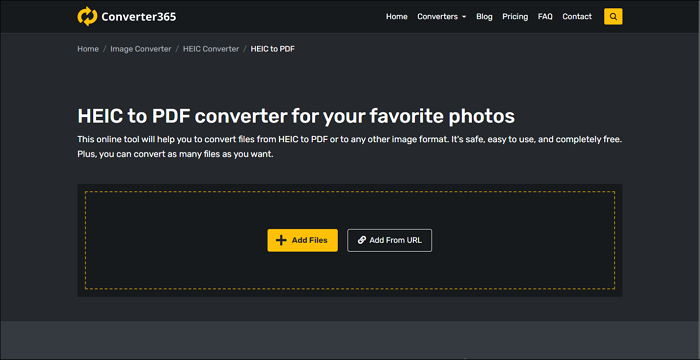
Task: Click the Image Converter breadcrumb link
Action: [141, 49]
